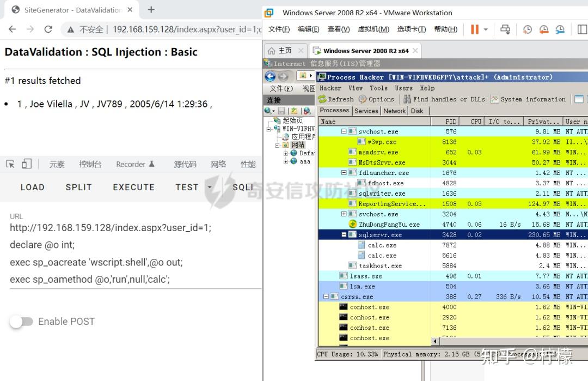Open the 网络 DevTools tab
The height and width of the screenshot is (381, 588).
tap(218, 164)
